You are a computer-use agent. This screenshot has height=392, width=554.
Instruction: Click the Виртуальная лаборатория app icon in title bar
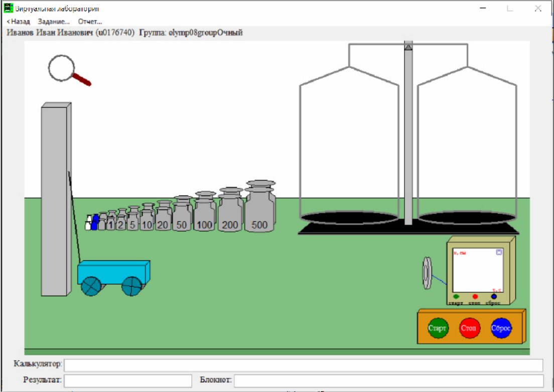[x=8, y=8]
